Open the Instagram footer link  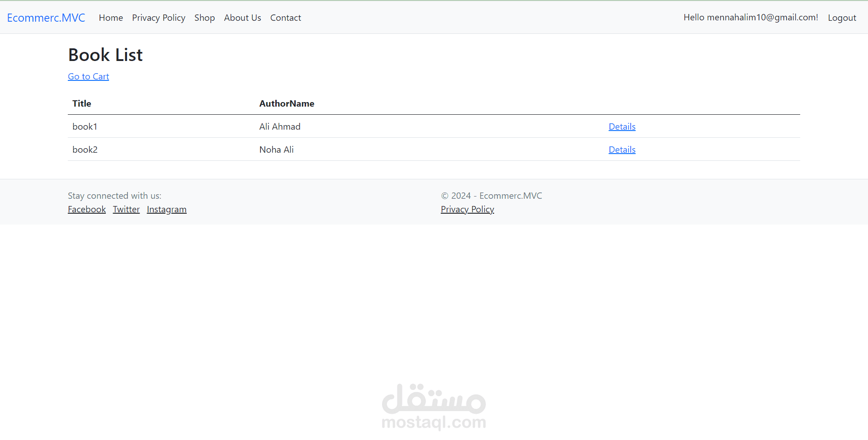[166, 209]
